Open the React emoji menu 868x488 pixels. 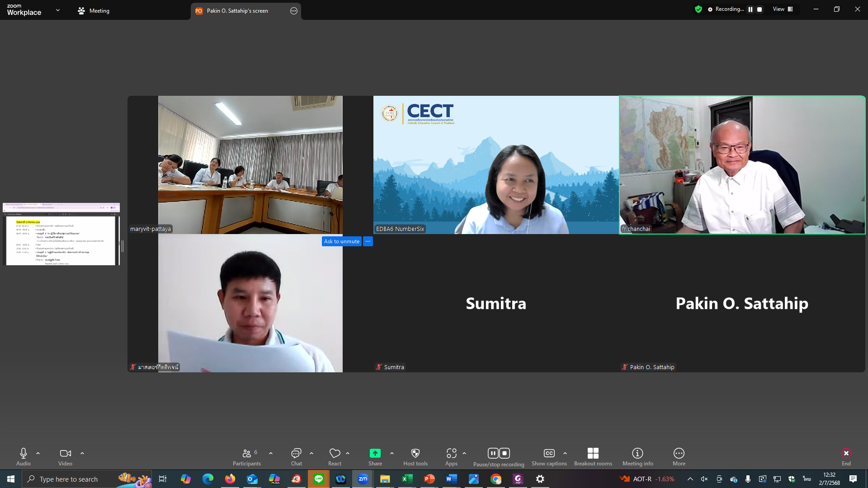335,456
